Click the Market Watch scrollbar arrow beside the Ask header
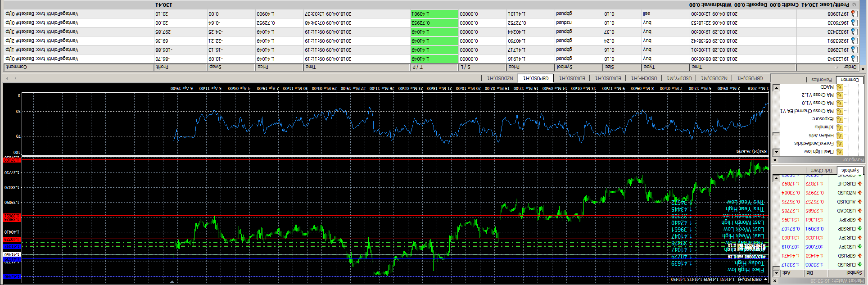Screen dimensions: 868x285 (x=776, y=273)
